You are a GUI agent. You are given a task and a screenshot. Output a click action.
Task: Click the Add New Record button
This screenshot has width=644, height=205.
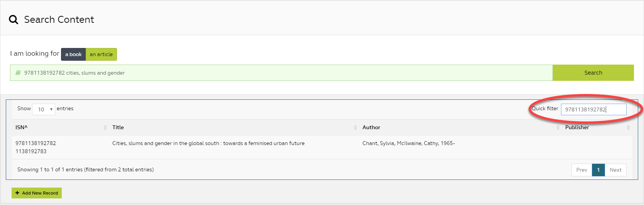point(37,193)
